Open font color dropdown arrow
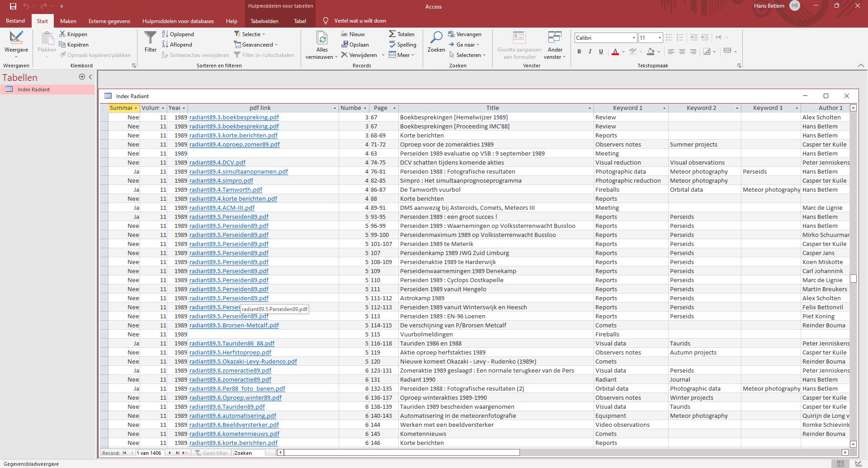Screen dimensions: 868x468 623,52
